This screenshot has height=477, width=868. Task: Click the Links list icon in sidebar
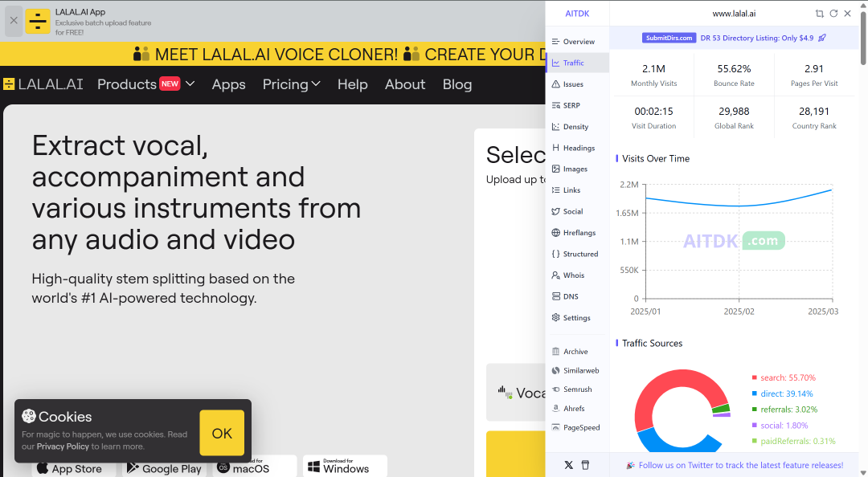pyautogui.click(x=556, y=190)
